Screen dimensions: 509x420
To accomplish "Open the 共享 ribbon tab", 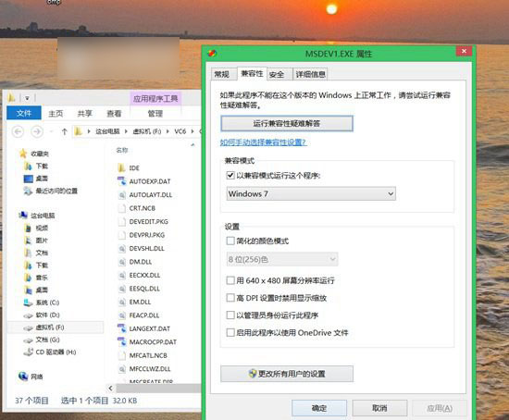I will point(85,114).
